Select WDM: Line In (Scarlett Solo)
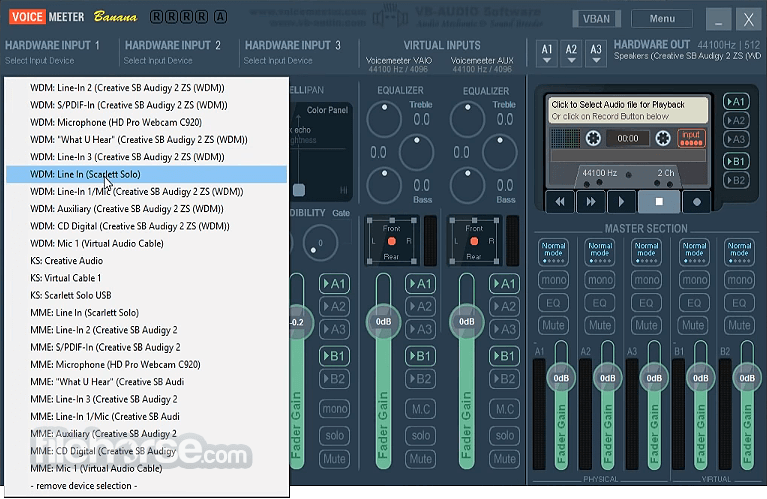Screen dimensions: 767x499 (146, 174)
